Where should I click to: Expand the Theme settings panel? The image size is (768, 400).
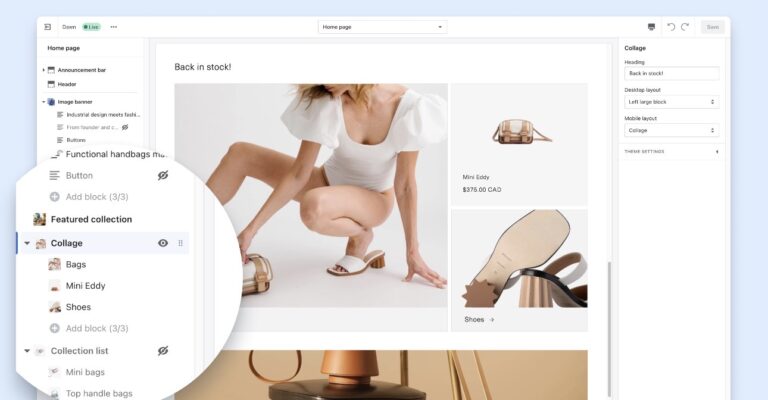point(672,152)
